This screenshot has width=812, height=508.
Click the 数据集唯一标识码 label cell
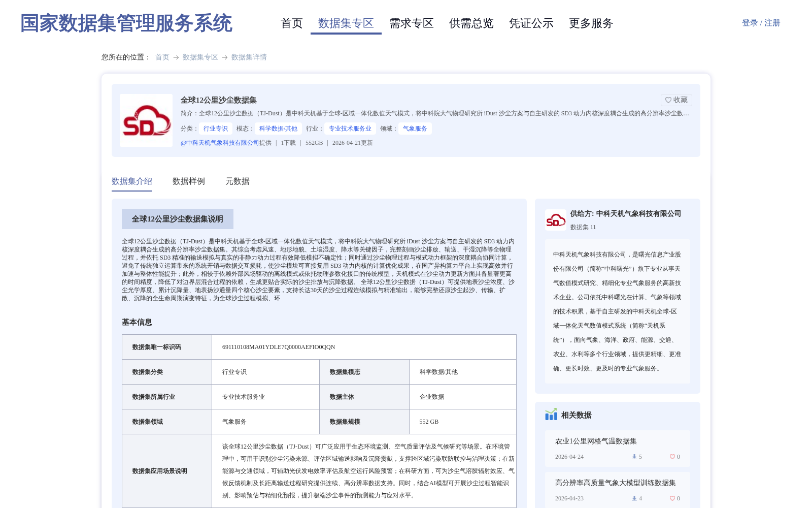pyautogui.click(x=167, y=347)
